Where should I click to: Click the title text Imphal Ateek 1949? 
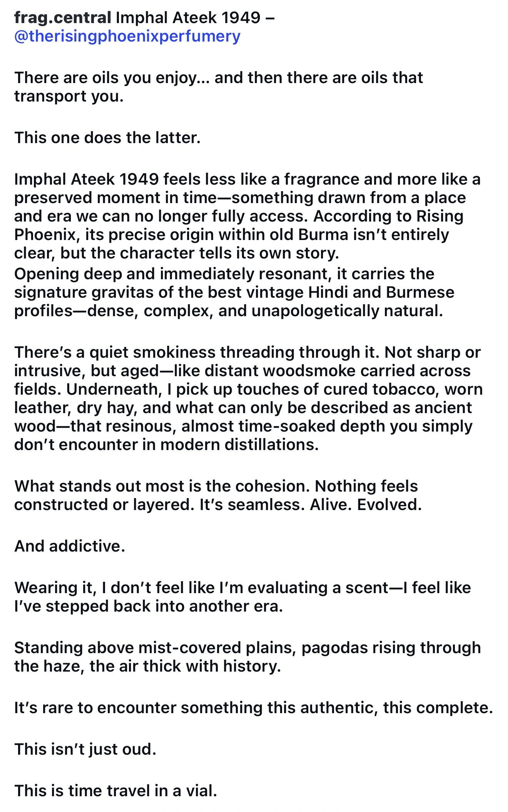188,18
